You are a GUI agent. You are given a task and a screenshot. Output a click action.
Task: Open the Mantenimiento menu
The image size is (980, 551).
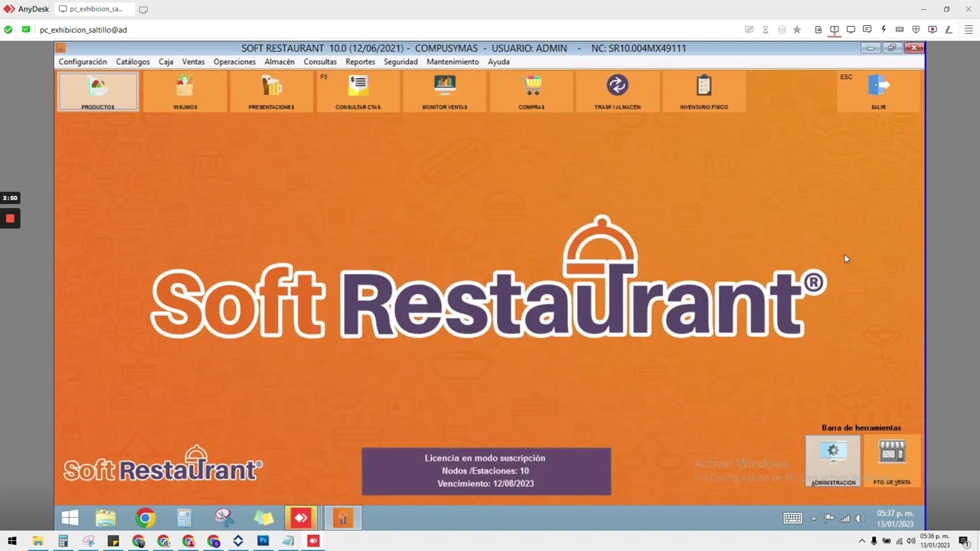point(452,62)
